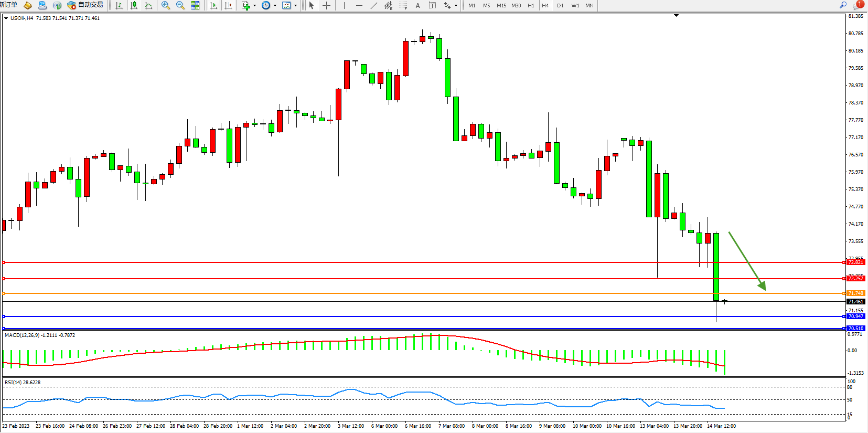868x433 pixels.
Task: Open the search magnifier icon
Action: click(x=843, y=5)
